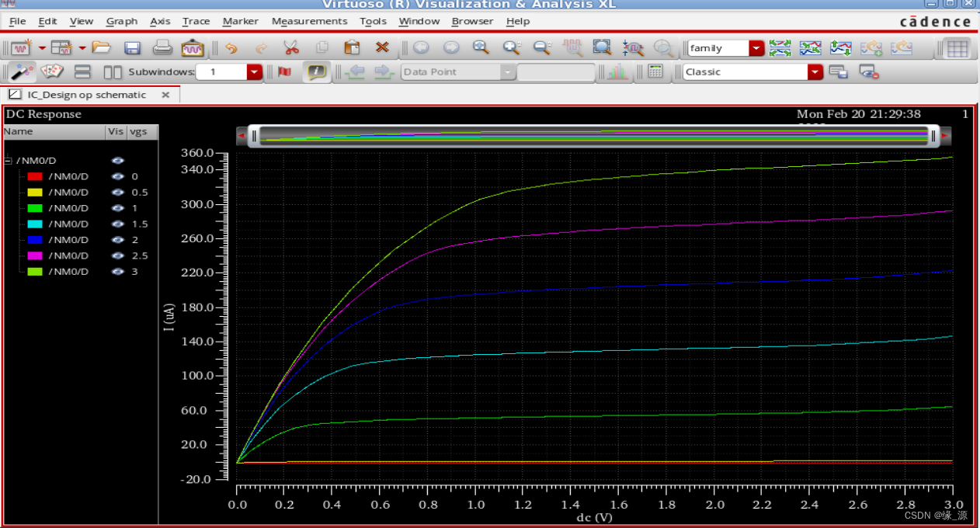
Task: Click the zoom X-axis waveform icon
Action: (633, 48)
